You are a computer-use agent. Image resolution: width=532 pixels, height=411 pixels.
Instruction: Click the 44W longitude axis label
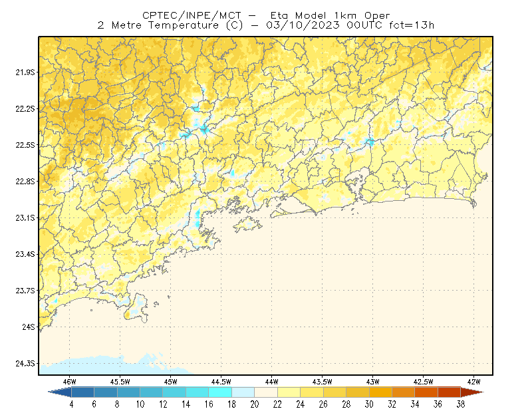click(x=271, y=382)
